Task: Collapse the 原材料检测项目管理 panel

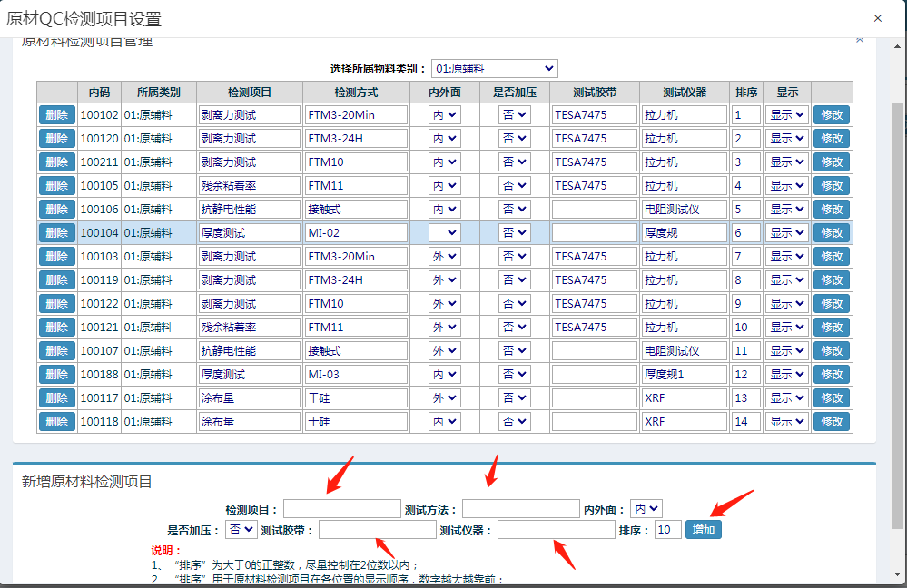Action: [x=860, y=40]
